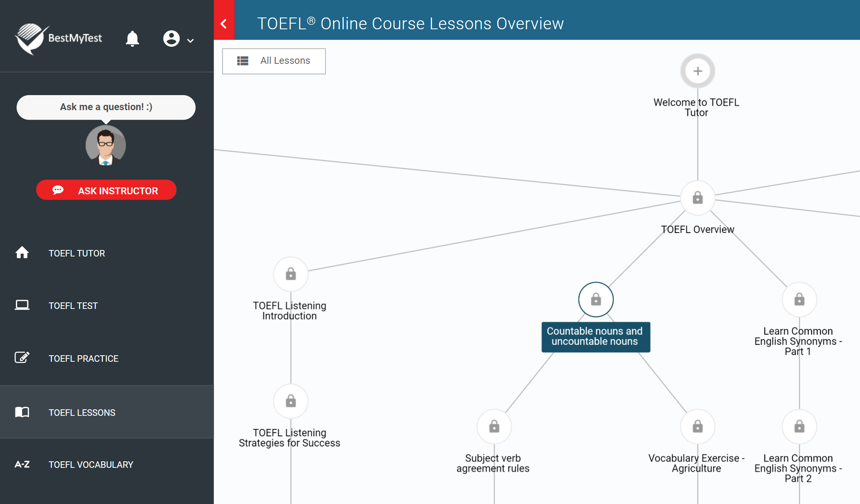Click the TOEFL Test laptop icon
Screen dimensions: 860x504
coord(22,305)
